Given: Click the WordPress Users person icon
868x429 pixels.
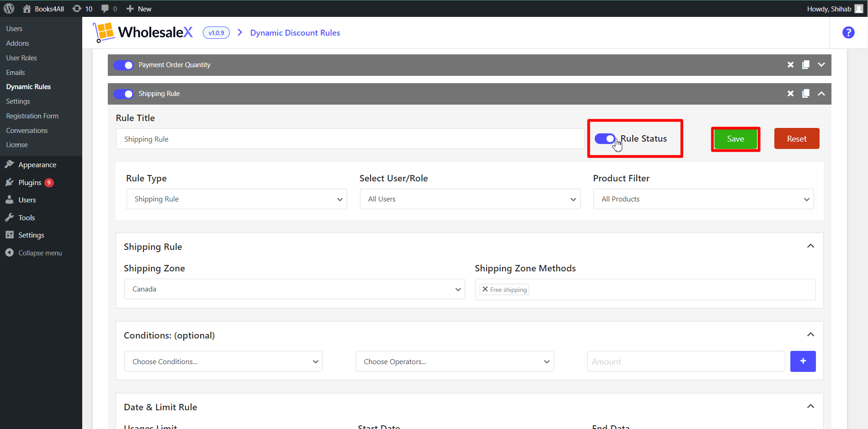Looking at the screenshot, I should click(x=9, y=200).
